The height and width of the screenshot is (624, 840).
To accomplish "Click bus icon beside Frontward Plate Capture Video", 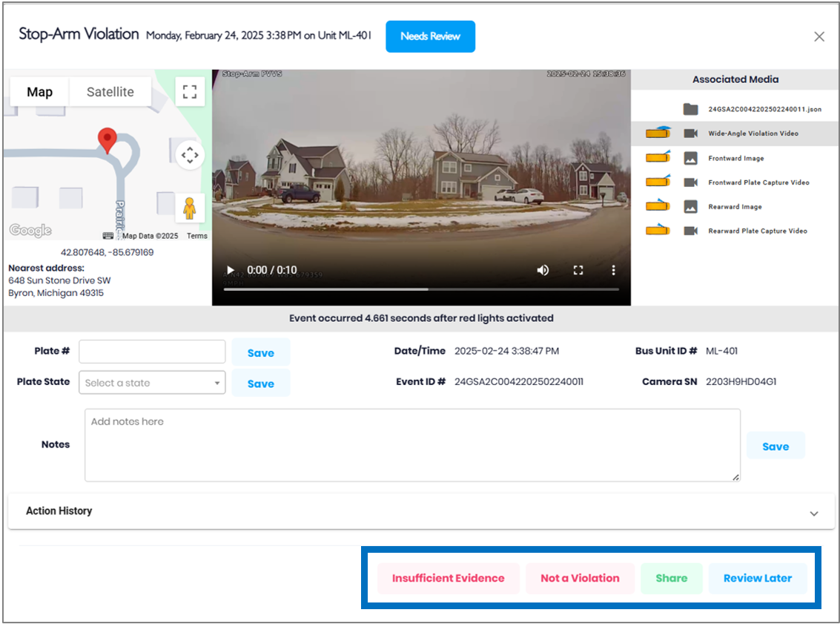I will tap(658, 180).
